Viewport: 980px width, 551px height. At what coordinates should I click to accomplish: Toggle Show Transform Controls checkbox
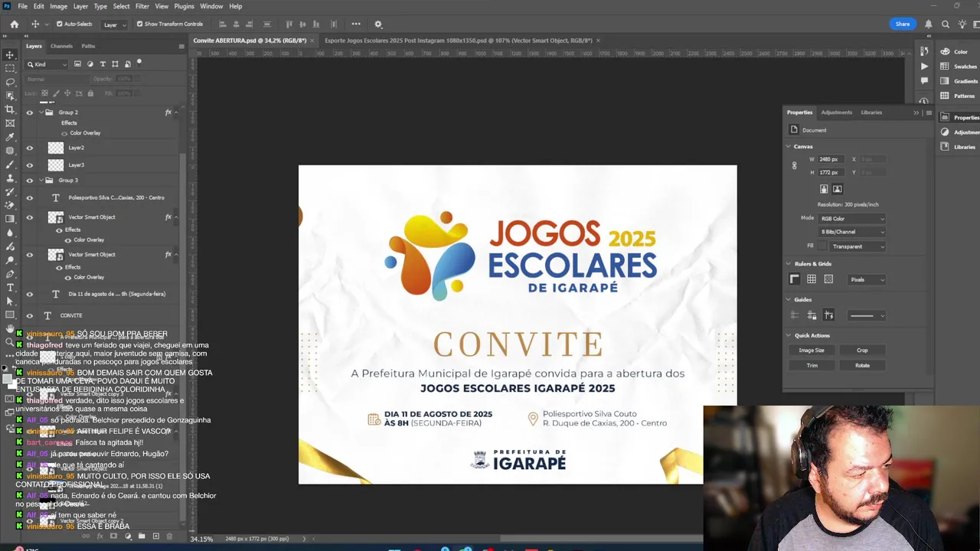139,24
